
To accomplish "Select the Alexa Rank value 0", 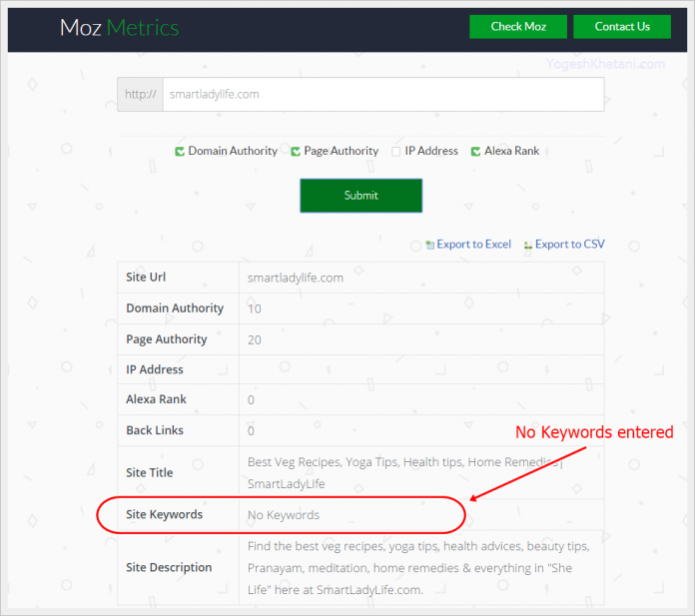I will click(x=251, y=400).
